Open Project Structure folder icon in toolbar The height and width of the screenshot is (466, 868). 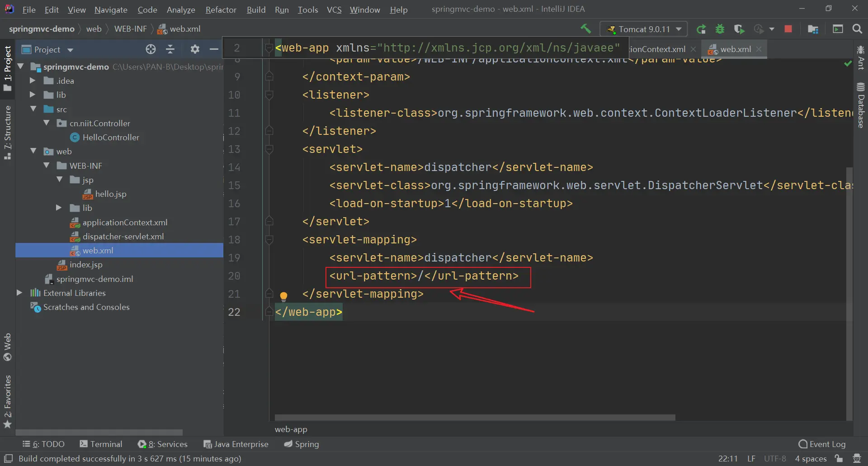(813, 29)
